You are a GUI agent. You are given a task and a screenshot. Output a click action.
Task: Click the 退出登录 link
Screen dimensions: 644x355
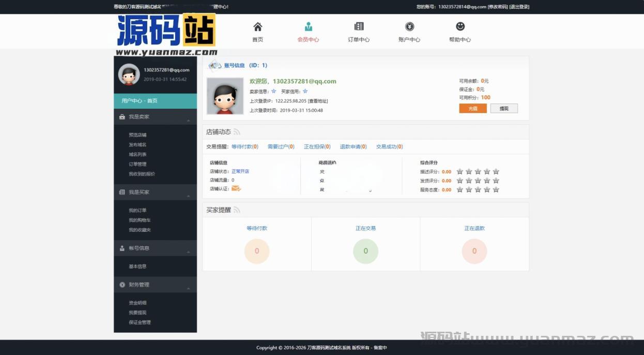(519, 7)
